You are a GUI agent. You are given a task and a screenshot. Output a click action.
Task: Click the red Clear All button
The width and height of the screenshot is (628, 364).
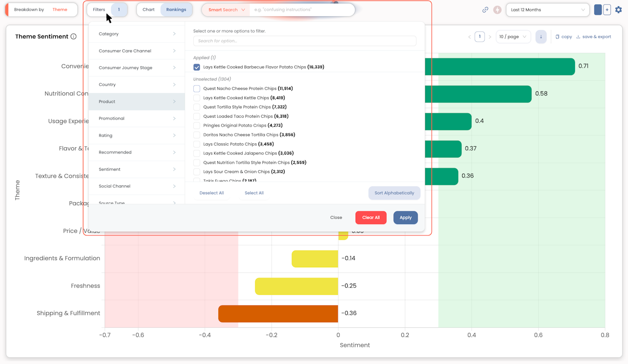coord(370,217)
